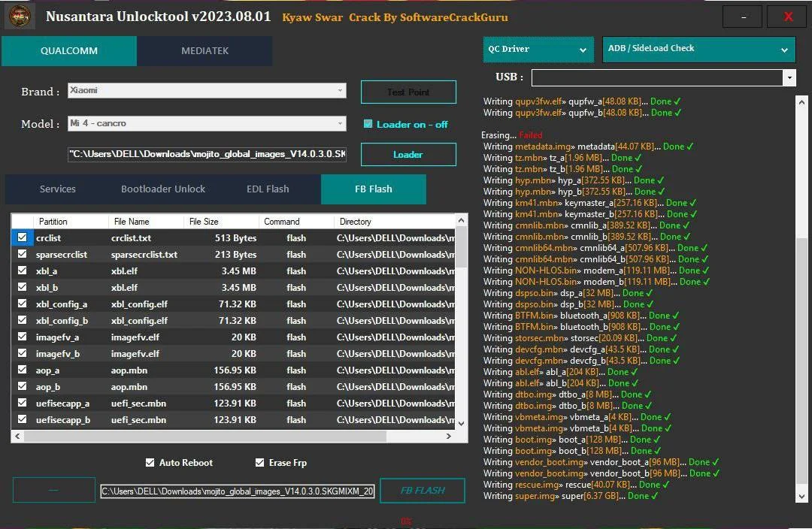Uncheck the sparsecrclist partition checkbox
Screen dimensions: 812x529
pyautogui.click(x=22, y=254)
